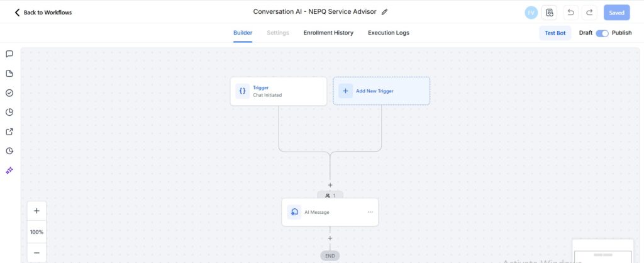Click the Test Bot button
644x263 pixels.
coord(555,33)
